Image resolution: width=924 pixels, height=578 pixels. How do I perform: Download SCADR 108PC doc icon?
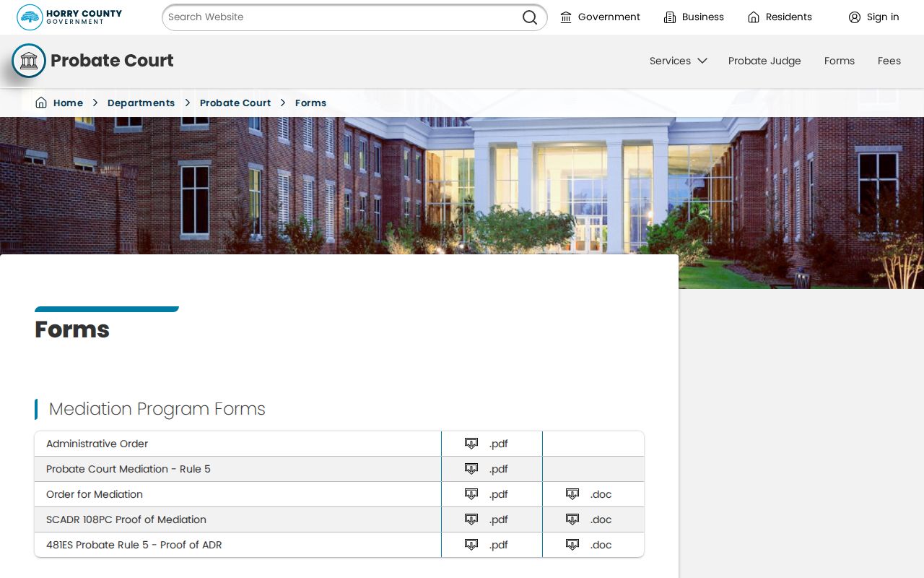coord(572,519)
